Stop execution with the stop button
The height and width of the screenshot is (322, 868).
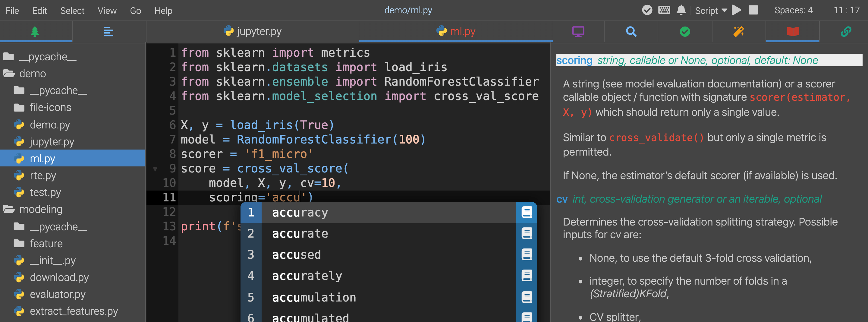tap(753, 10)
